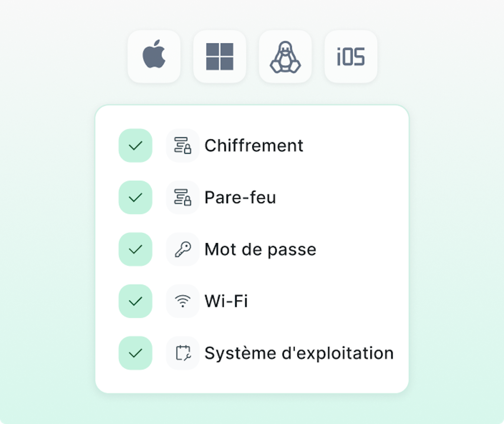The width and height of the screenshot is (504, 424).
Task: Select the Mot de passe label
Action: coord(260,249)
